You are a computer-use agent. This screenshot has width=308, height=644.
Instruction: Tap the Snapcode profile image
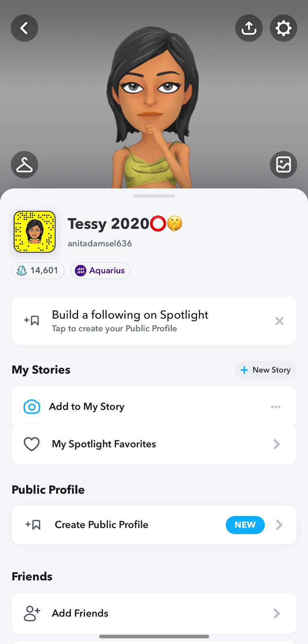pyautogui.click(x=35, y=232)
